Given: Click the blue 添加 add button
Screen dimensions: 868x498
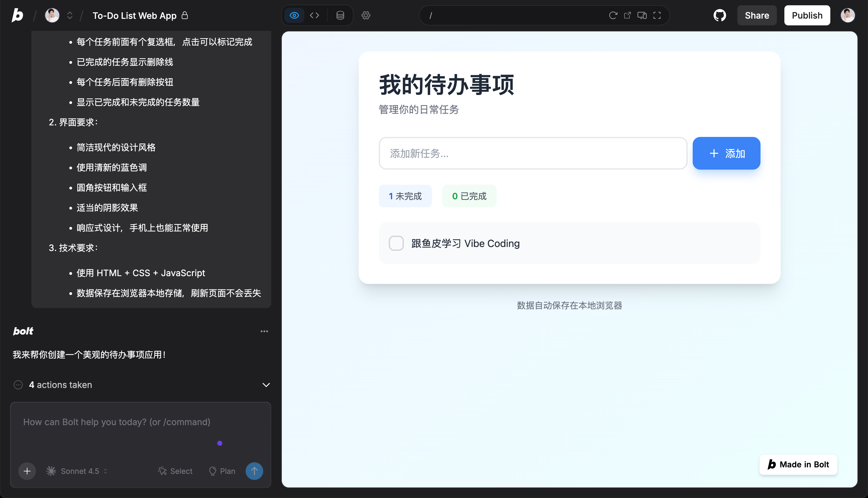Looking at the screenshot, I should point(726,153).
